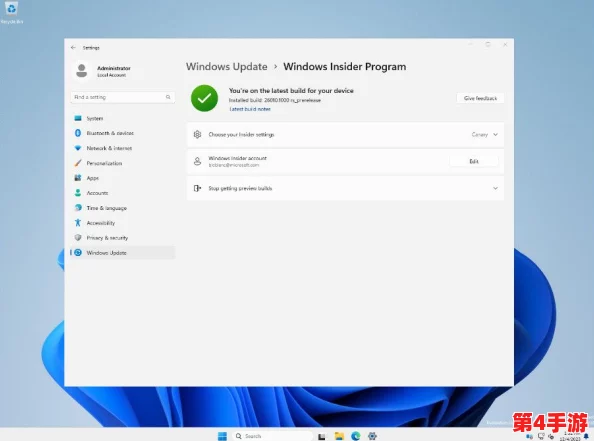The width and height of the screenshot is (594, 441).
Task: Select Accessibility in navigation
Action: [x=122, y=223]
